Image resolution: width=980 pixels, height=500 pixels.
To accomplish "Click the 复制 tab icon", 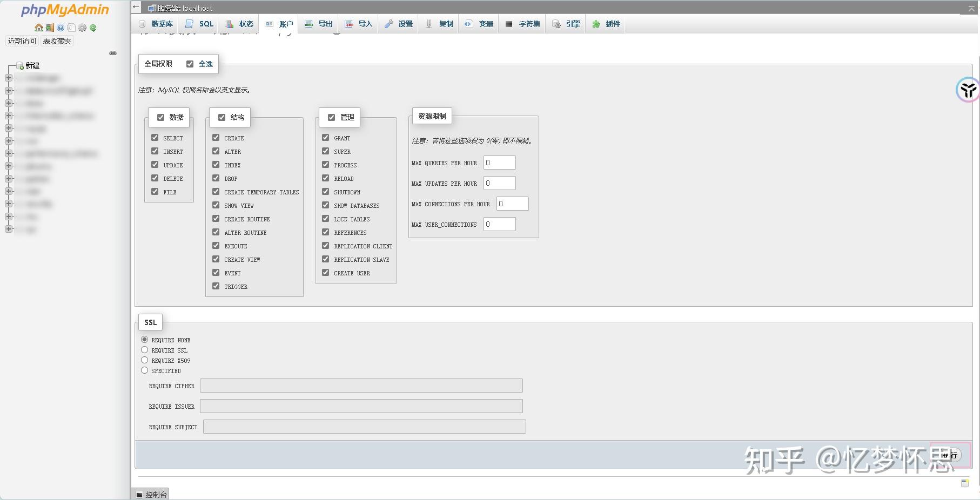I will tap(429, 24).
